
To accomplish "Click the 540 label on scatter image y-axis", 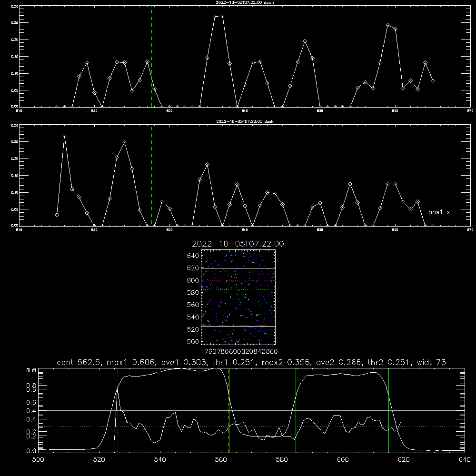I will 193,317.
